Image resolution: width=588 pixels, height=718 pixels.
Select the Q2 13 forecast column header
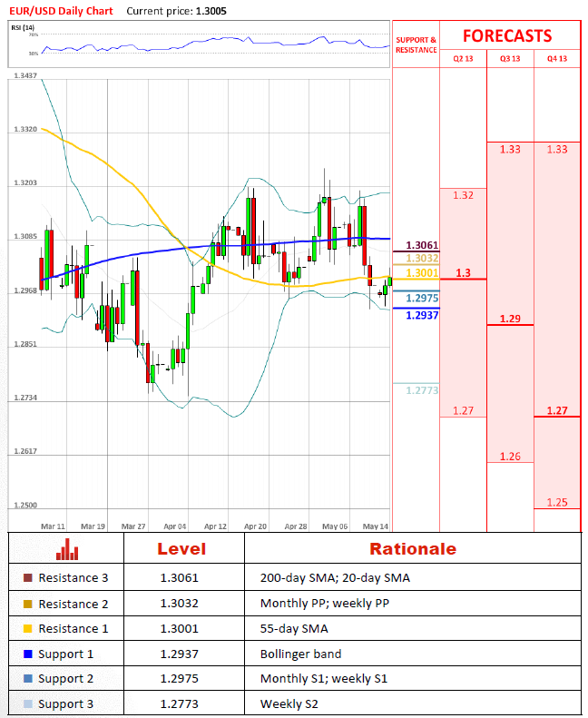tap(463, 59)
